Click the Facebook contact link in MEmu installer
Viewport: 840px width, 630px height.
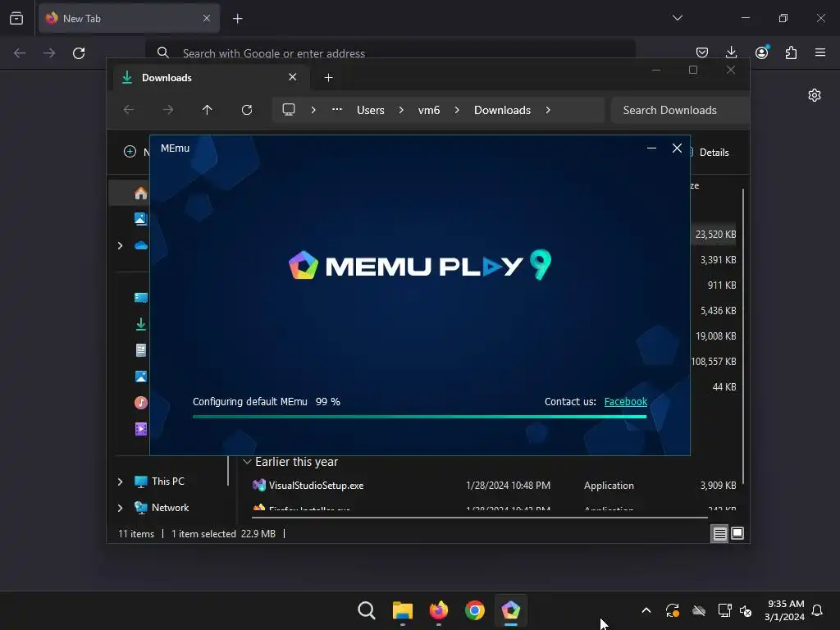pyautogui.click(x=625, y=402)
